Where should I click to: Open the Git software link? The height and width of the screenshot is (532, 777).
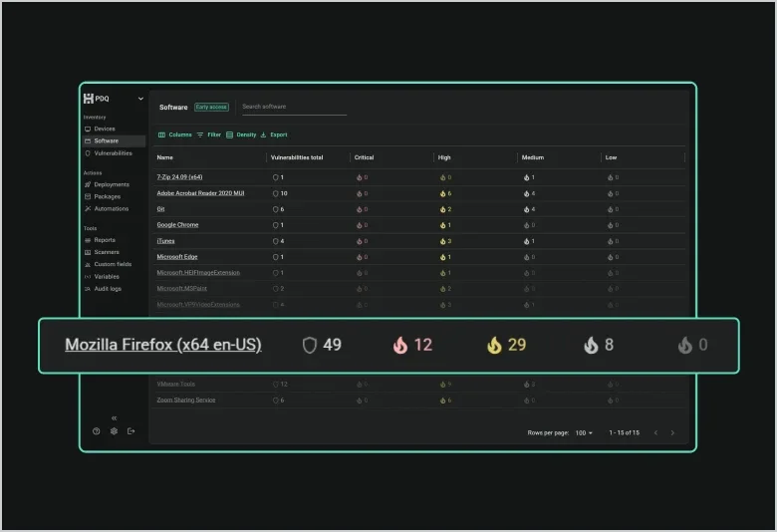pyautogui.click(x=160, y=209)
